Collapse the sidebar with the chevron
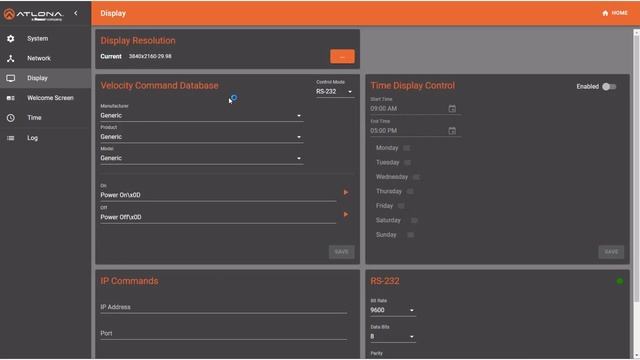640x360 pixels. (76, 13)
